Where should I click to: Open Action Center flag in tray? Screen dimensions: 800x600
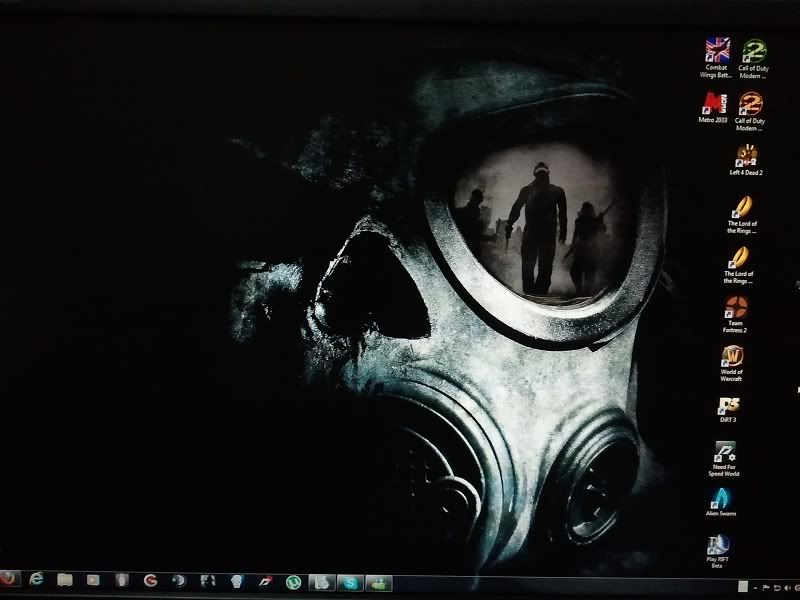pos(766,588)
